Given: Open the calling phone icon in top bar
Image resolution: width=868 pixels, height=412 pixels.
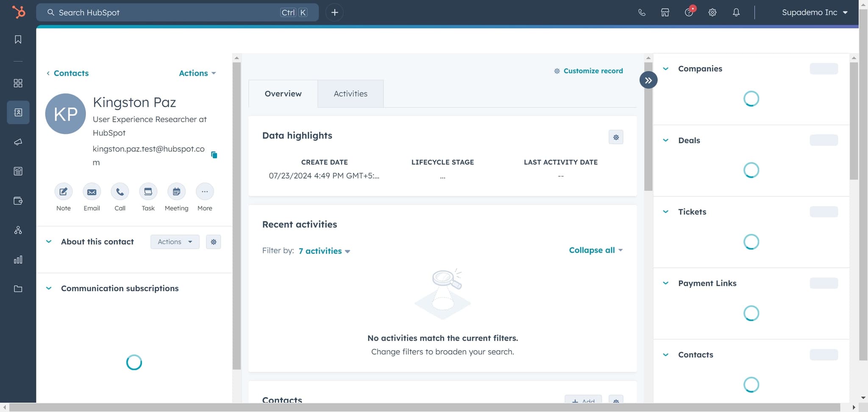Looking at the screenshot, I should point(642,12).
